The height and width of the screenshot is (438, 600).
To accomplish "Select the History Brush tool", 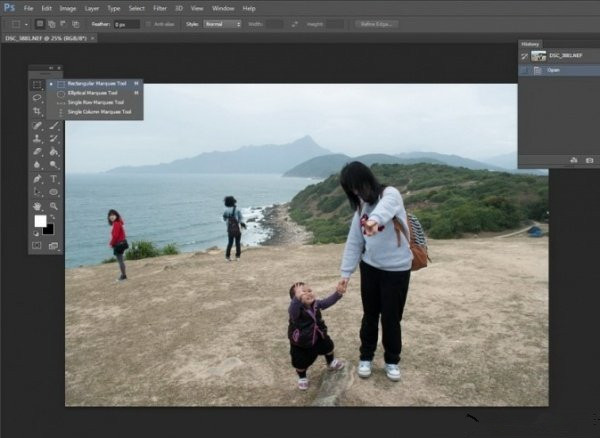I will click(54, 138).
